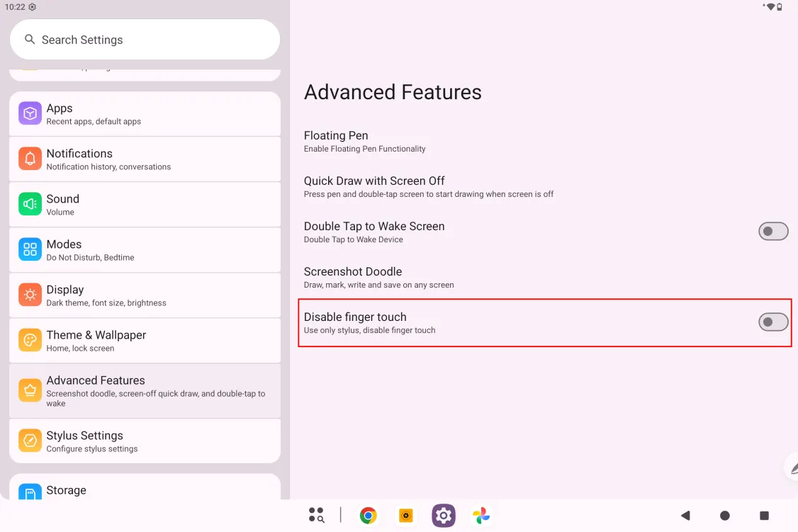Turn on Disable finger touch switch
The height and width of the screenshot is (532, 798).
tap(773, 322)
